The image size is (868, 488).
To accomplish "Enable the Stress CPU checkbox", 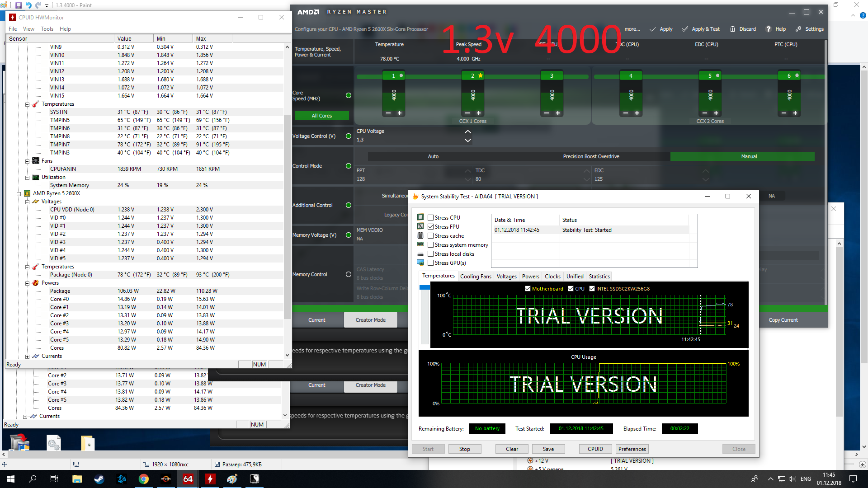I will pyautogui.click(x=431, y=218).
